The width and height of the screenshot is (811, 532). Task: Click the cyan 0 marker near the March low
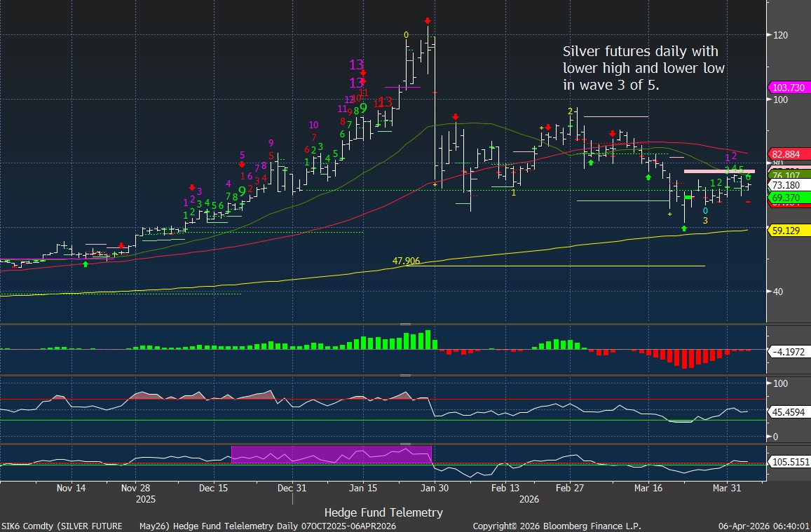point(705,210)
